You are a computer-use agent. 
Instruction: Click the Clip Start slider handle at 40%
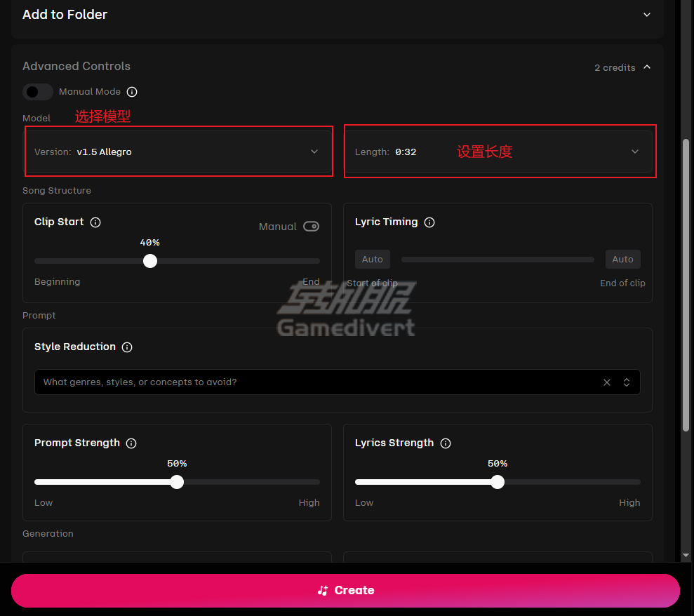(x=150, y=261)
